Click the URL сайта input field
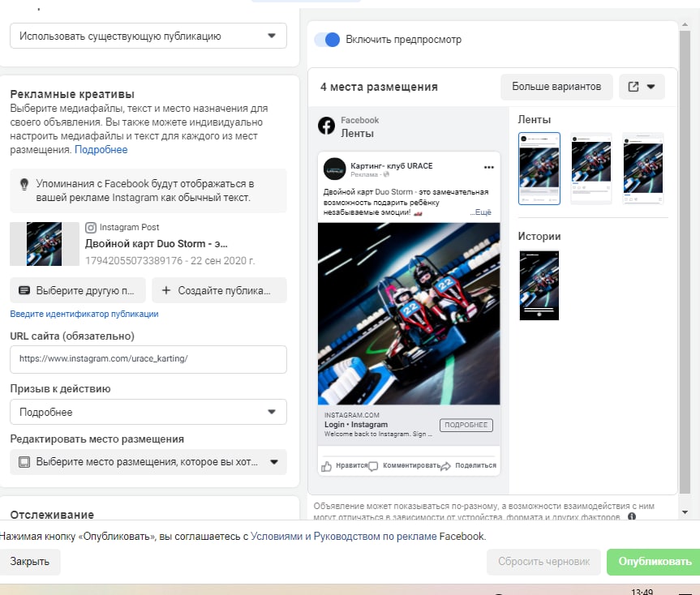The image size is (700, 595). 148,359
